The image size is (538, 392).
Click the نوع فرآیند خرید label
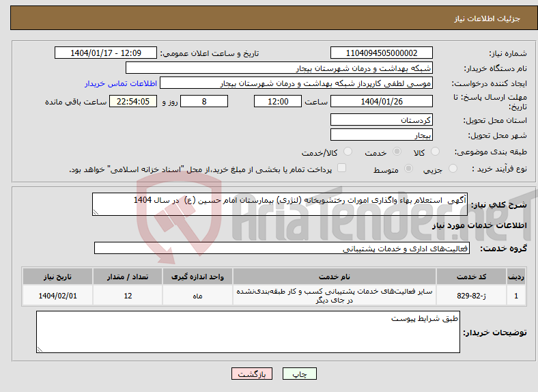click(500, 169)
